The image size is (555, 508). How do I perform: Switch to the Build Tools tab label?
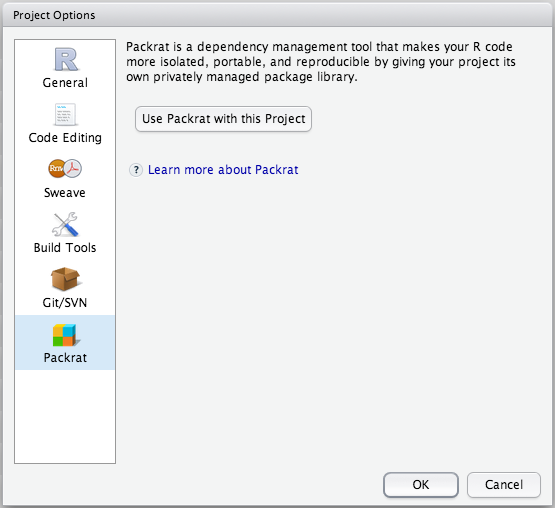(65, 248)
